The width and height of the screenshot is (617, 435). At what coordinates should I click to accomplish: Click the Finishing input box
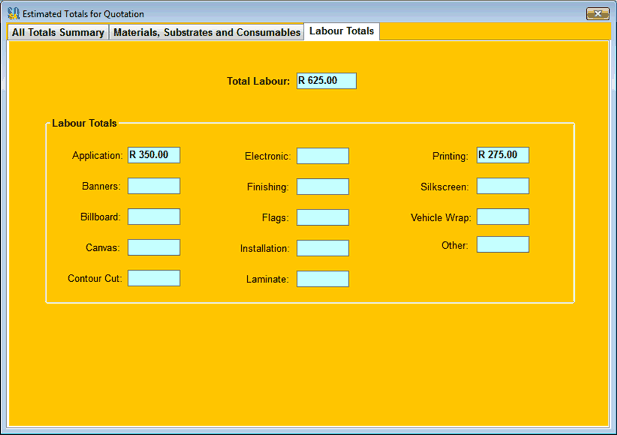point(323,187)
